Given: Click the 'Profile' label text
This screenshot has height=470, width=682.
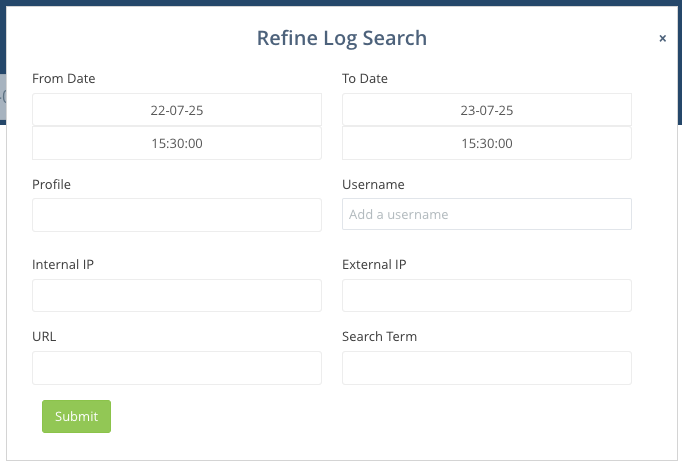Looking at the screenshot, I should 52,184.
